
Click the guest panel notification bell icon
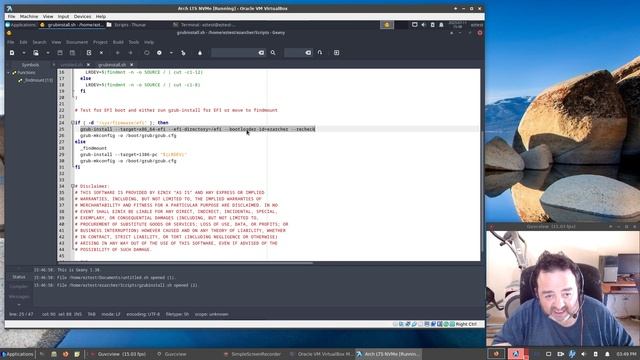point(441,25)
